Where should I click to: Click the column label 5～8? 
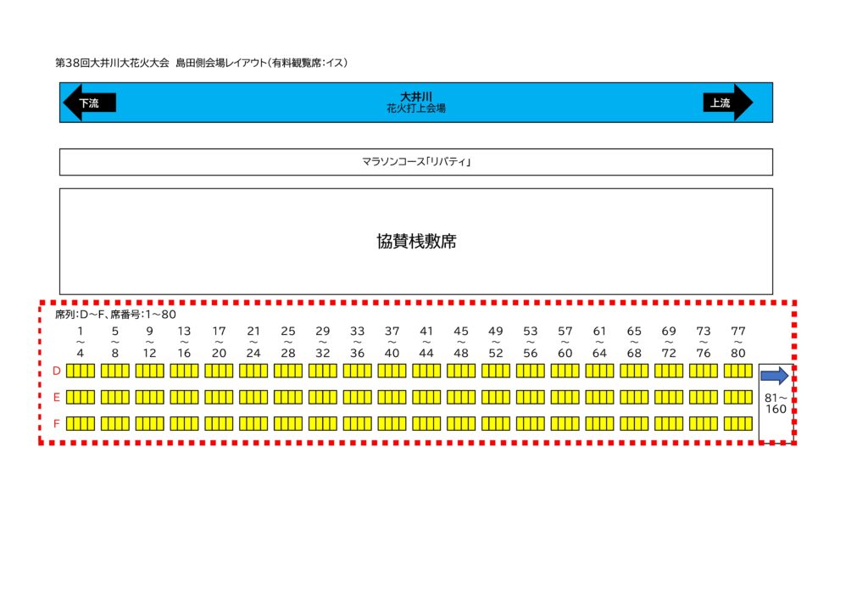[x=115, y=342]
